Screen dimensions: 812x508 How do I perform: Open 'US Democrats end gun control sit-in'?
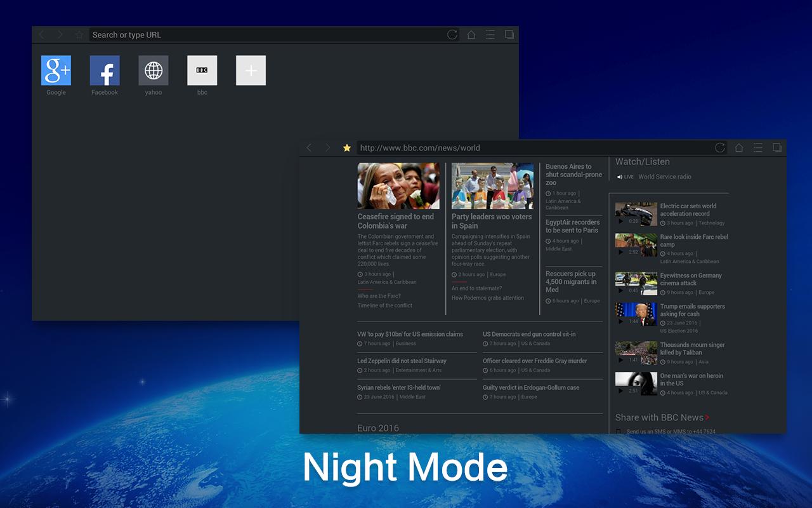pos(529,334)
